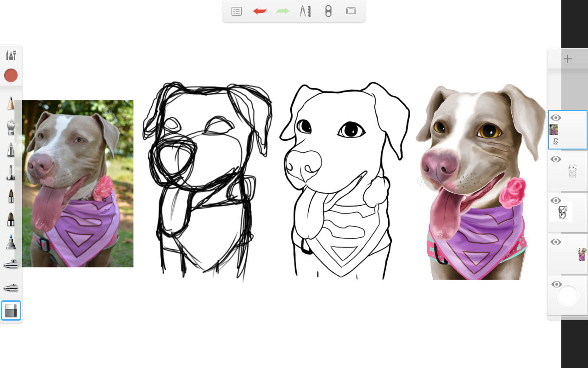Screen dimensions: 588x368
Task: Select the small round paintbrush
Action: tap(11, 196)
